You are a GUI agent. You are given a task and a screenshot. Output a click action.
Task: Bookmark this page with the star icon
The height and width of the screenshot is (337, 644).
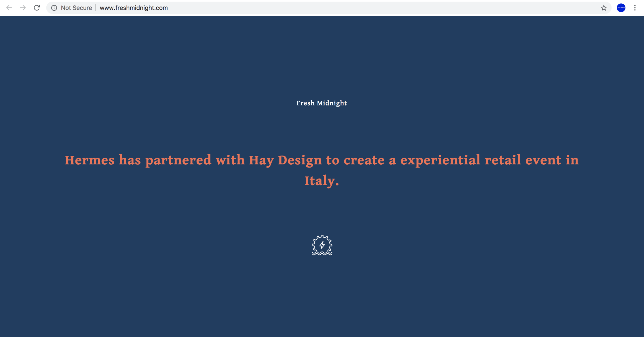point(604,8)
